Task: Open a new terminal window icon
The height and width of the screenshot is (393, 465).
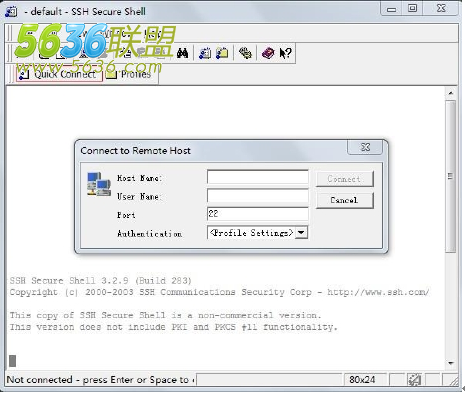Action: (x=205, y=53)
